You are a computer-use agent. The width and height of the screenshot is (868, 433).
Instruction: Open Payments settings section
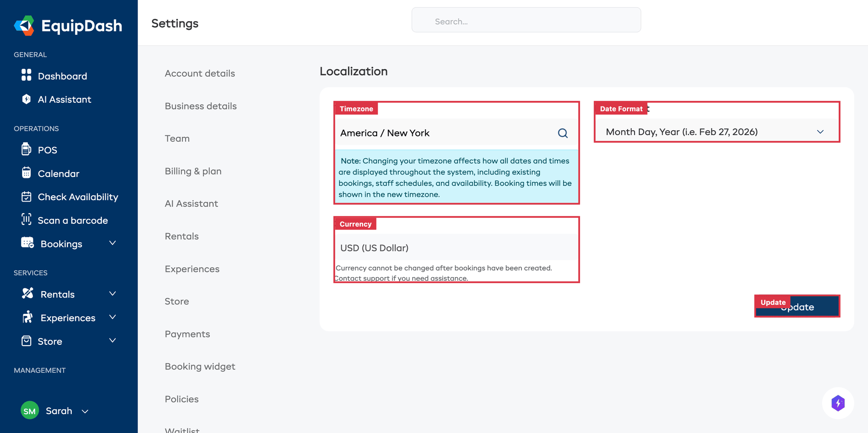pyautogui.click(x=187, y=334)
